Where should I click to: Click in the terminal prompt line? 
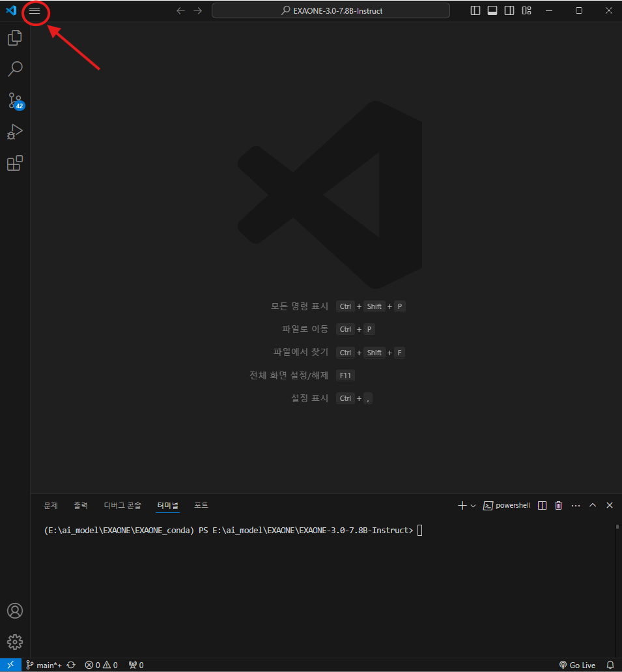click(x=233, y=531)
